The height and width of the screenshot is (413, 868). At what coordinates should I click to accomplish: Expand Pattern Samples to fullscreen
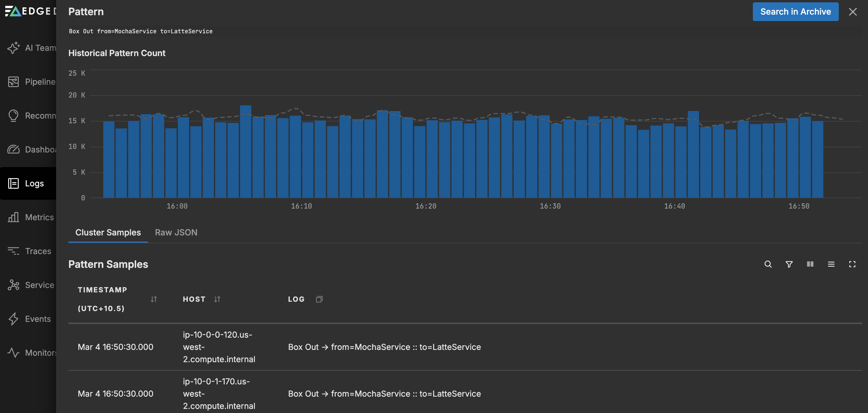coord(852,264)
